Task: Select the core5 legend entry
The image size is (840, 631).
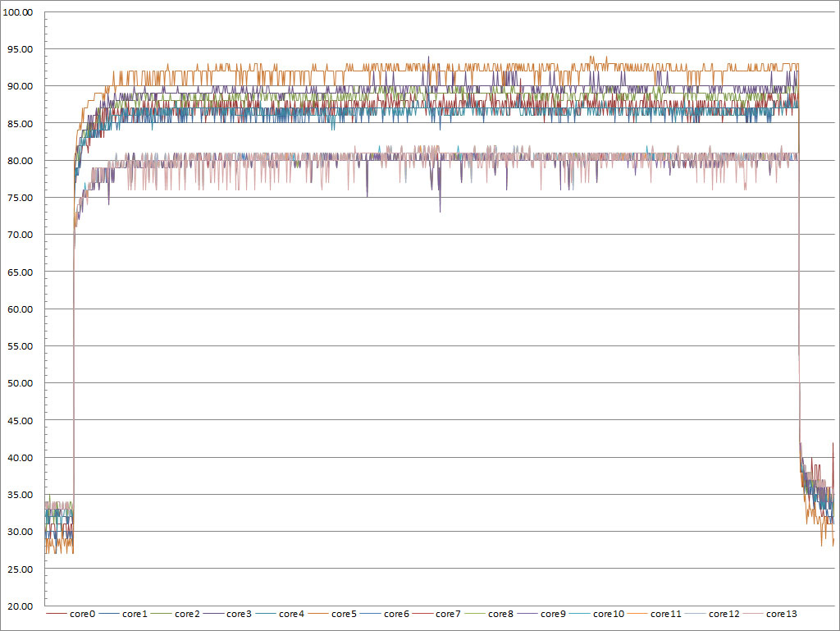Action: tap(332, 614)
